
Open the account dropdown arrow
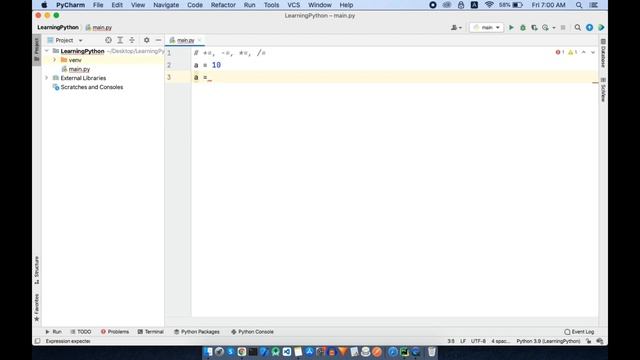[460, 28]
